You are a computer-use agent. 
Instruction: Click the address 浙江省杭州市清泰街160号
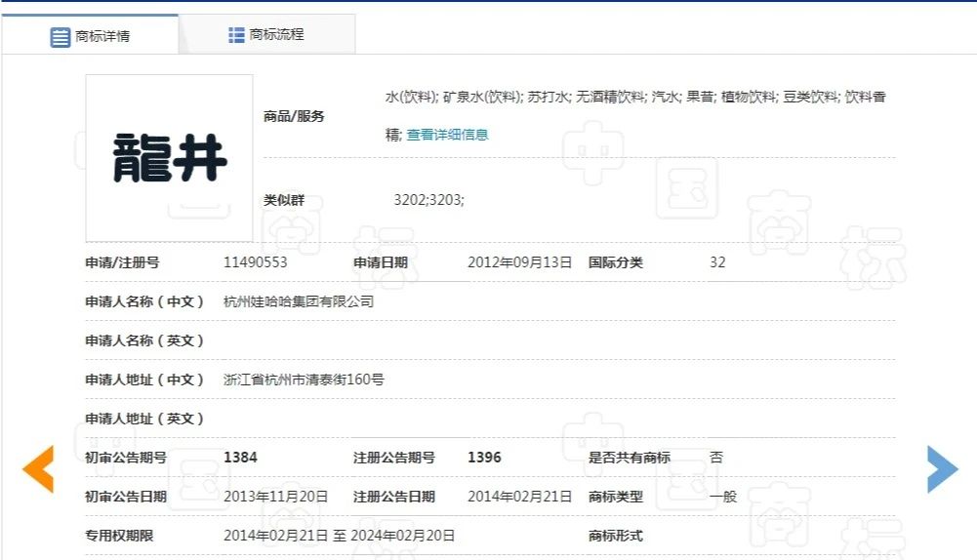point(304,380)
